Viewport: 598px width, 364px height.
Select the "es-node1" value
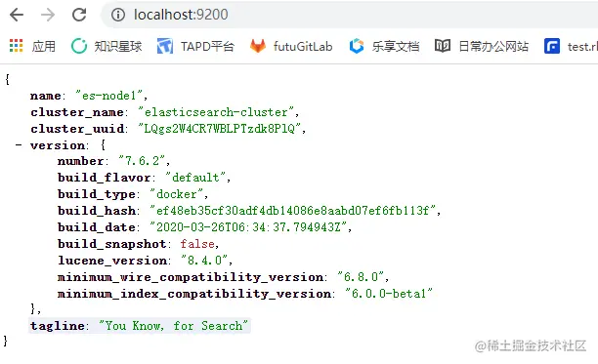coord(109,96)
